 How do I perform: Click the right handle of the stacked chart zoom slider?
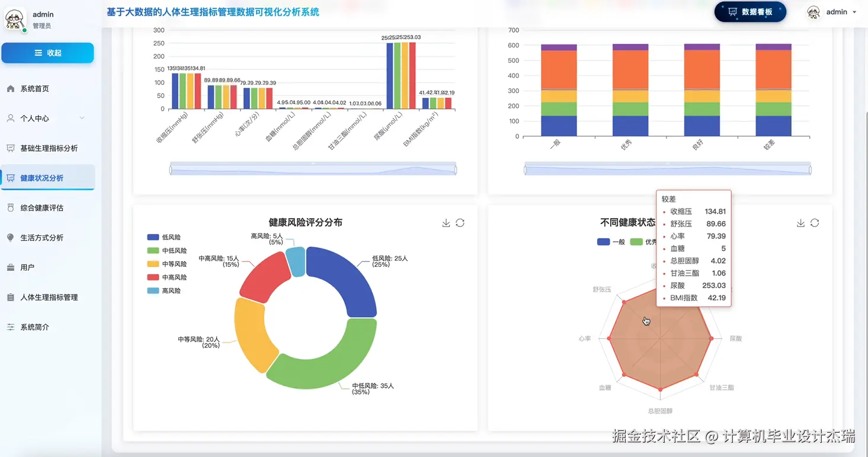810,170
